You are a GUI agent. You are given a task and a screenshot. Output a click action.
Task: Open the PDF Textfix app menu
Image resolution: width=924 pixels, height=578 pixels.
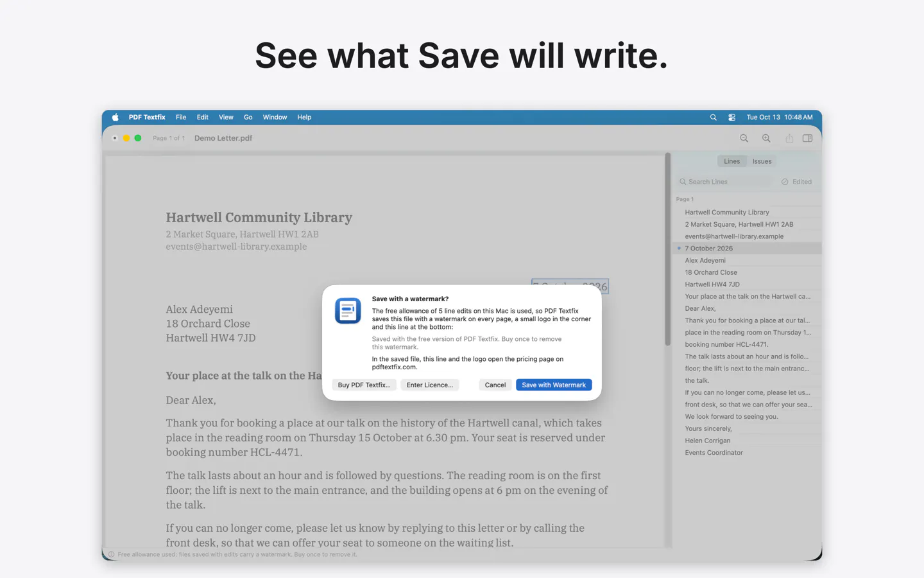[x=147, y=118]
